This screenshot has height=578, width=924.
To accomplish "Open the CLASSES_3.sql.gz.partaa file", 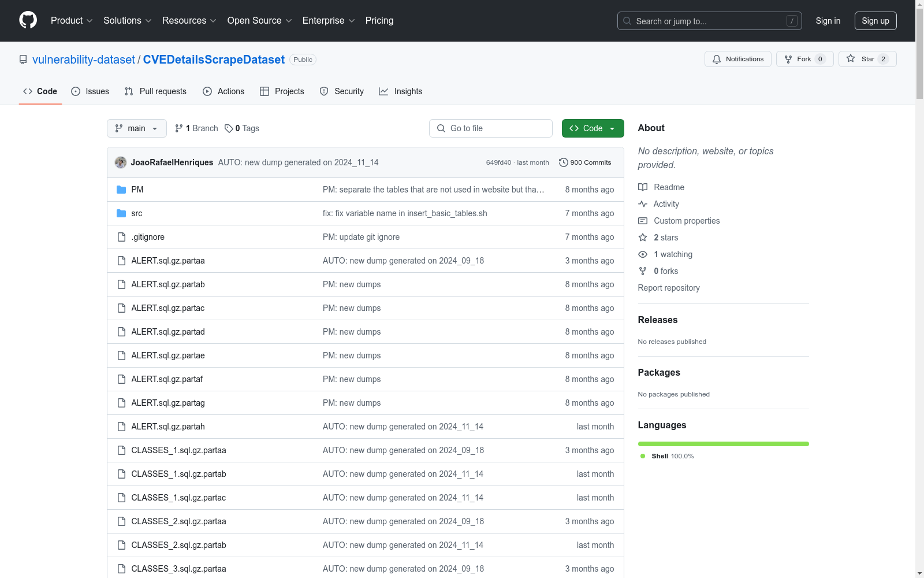I will (x=178, y=569).
